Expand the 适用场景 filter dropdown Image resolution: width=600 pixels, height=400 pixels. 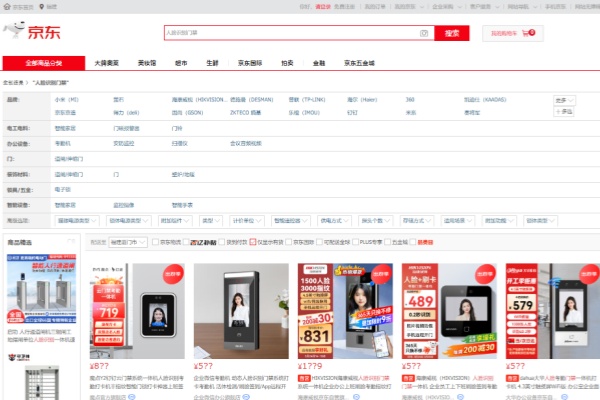[457, 221]
